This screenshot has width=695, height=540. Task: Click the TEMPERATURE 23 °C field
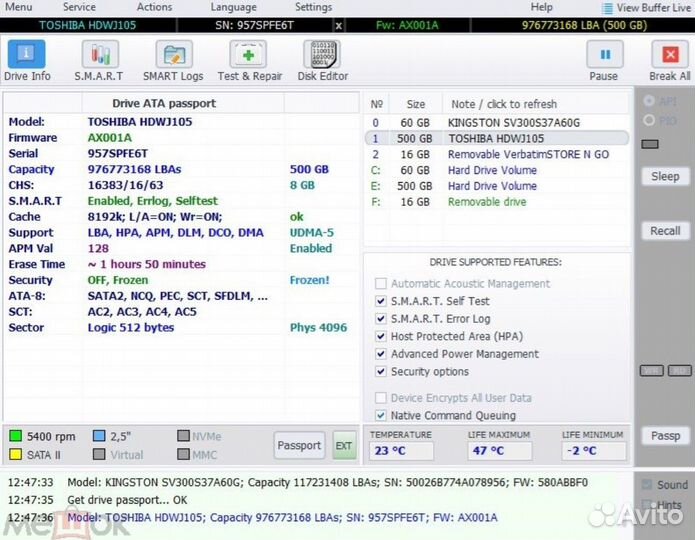tap(401, 451)
